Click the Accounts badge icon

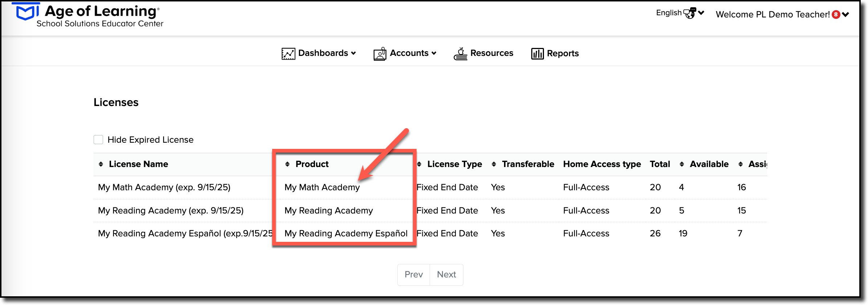pyautogui.click(x=380, y=54)
